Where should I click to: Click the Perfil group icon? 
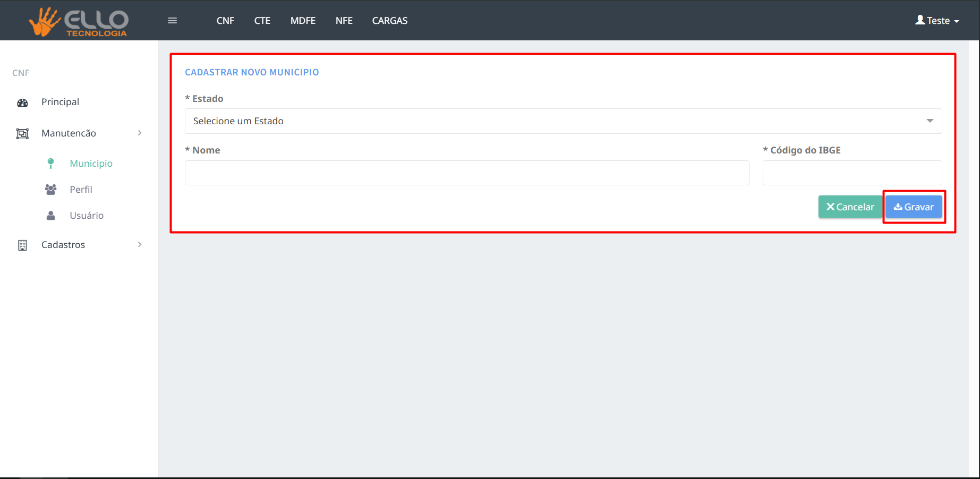(x=50, y=190)
